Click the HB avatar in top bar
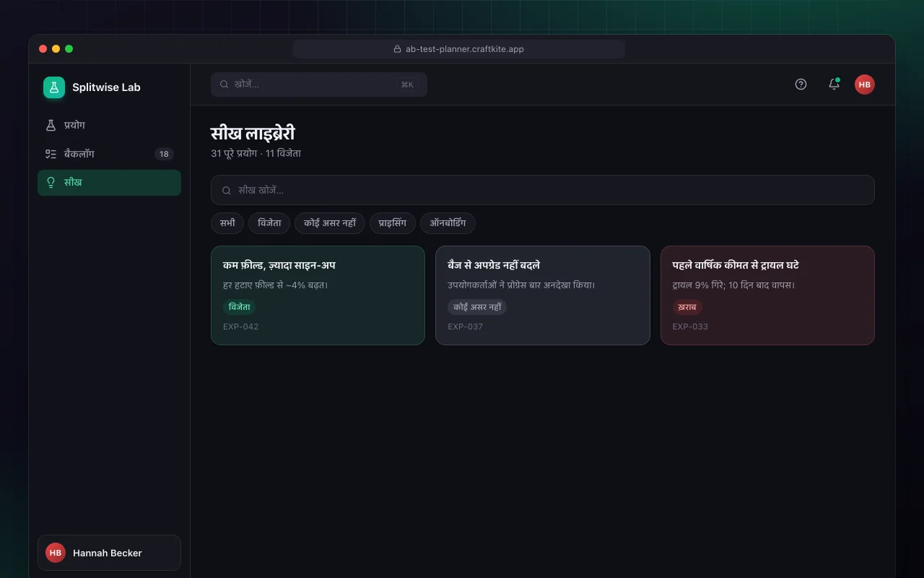Image resolution: width=924 pixels, height=578 pixels. [865, 85]
